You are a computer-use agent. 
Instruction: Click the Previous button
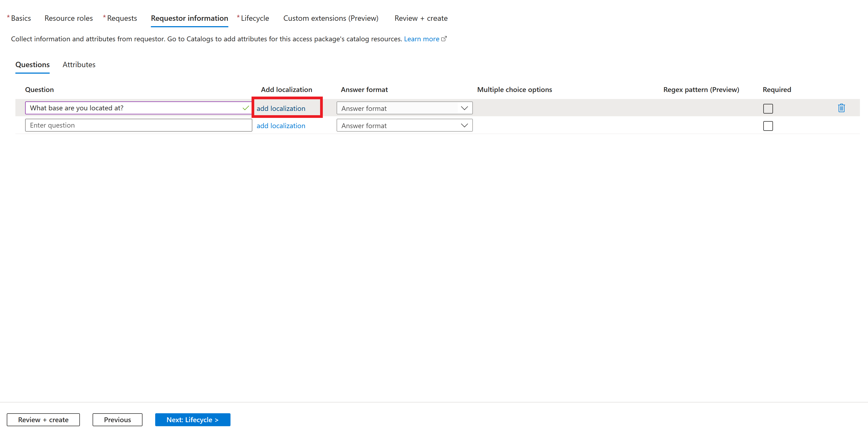pos(117,420)
